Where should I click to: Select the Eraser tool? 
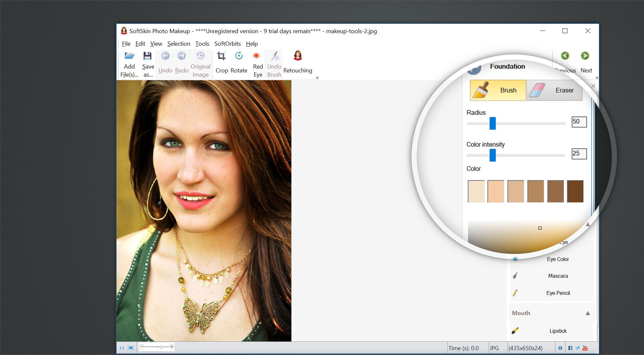tap(554, 90)
